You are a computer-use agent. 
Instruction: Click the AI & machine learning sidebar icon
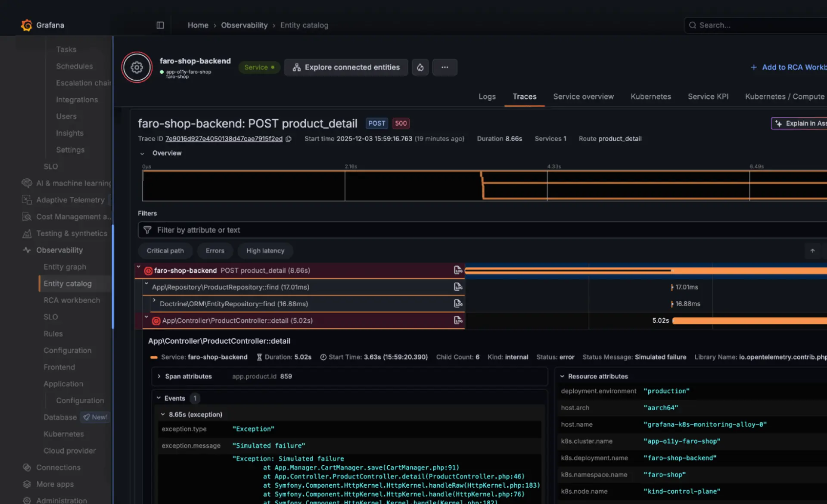pyautogui.click(x=27, y=183)
